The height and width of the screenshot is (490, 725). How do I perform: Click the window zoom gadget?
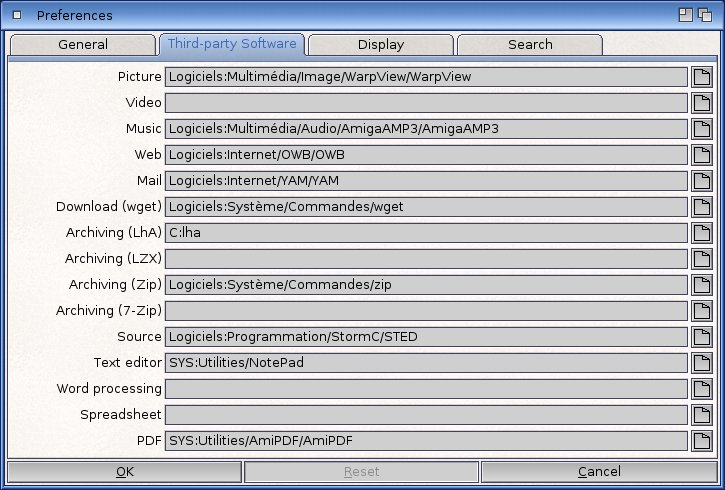tap(685, 15)
